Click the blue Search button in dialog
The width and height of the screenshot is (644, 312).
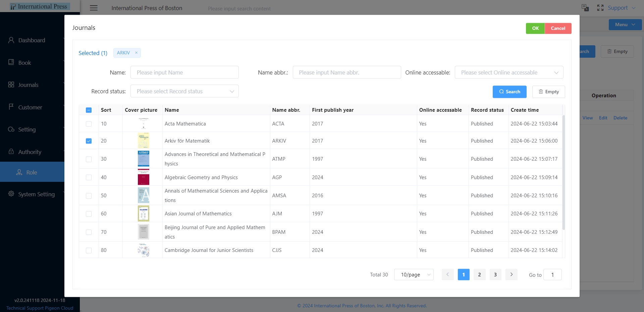(509, 92)
